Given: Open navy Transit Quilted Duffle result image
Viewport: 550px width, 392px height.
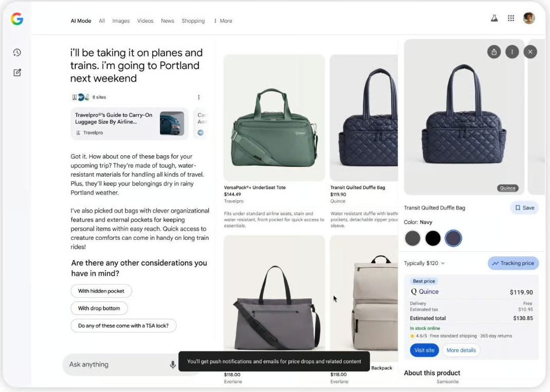Looking at the screenshot, I should coord(364,118).
